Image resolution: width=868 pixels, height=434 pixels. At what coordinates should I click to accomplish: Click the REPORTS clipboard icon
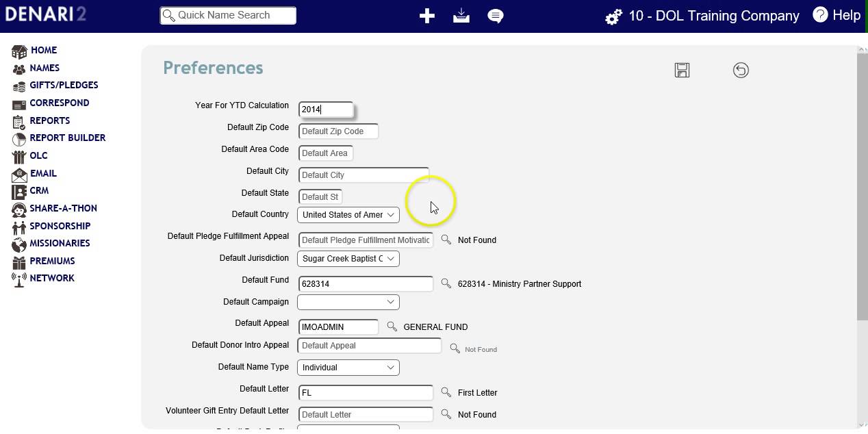(19, 122)
